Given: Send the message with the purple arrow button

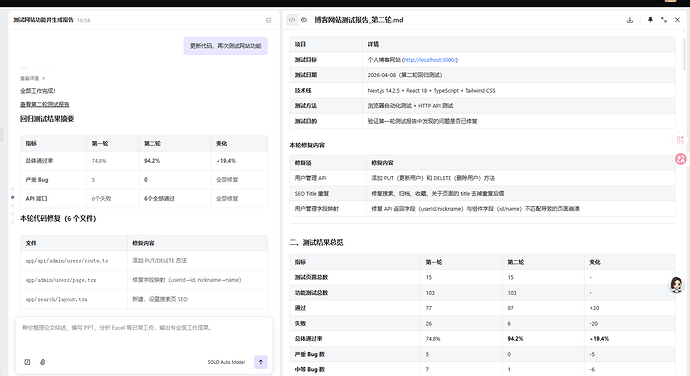Looking at the screenshot, I should [261, 362].
